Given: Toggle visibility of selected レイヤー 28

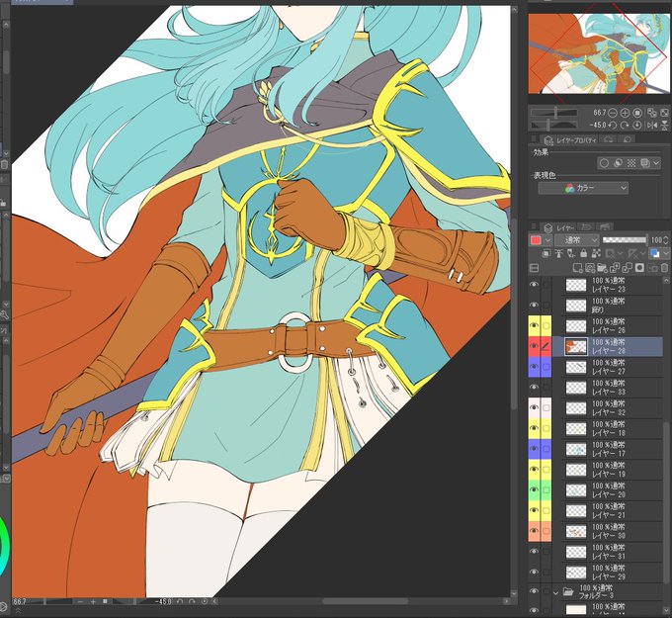Looking at the screenshot, I should point(534,346).
